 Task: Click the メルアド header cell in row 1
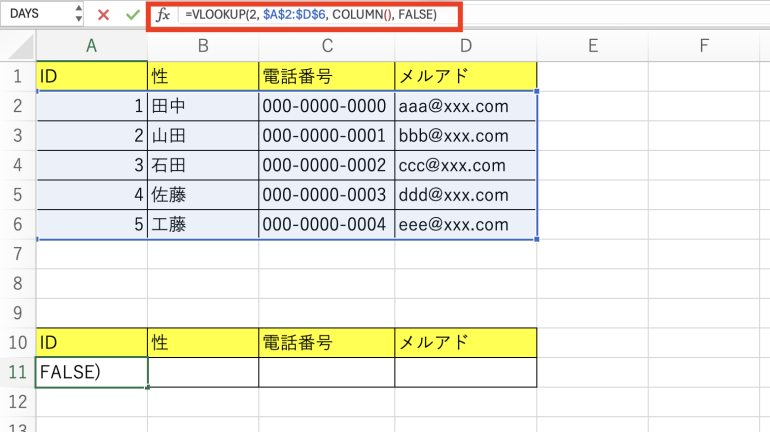(466, 77)
